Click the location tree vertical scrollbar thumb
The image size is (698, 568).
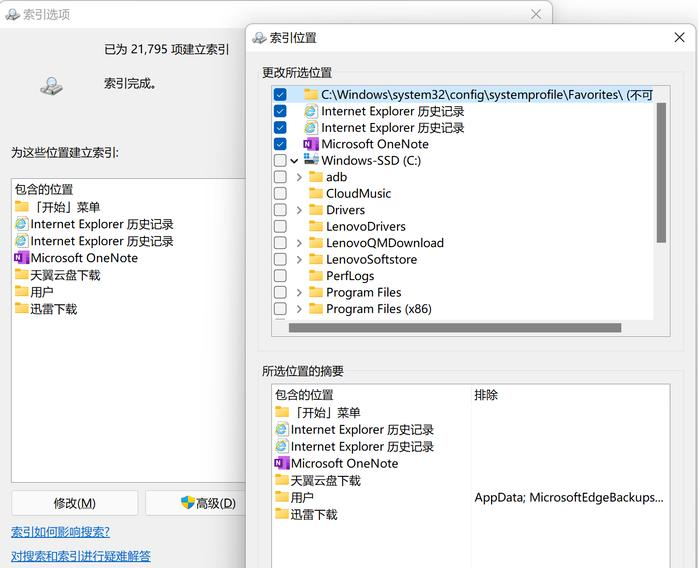(x=661, y=172)
